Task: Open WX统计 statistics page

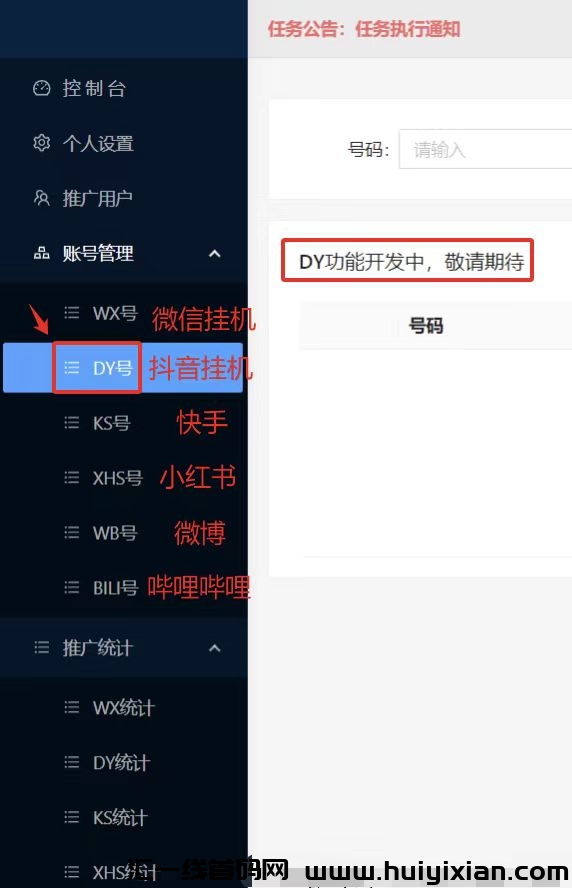Action: [x=123, y=707]
